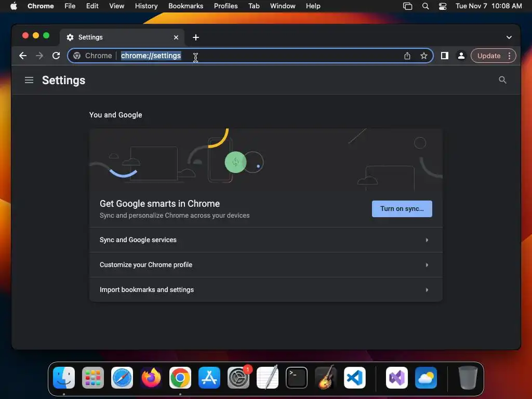Open the Edit menu
The height and width of the screenshot is (399, 532).
(92, 6)
